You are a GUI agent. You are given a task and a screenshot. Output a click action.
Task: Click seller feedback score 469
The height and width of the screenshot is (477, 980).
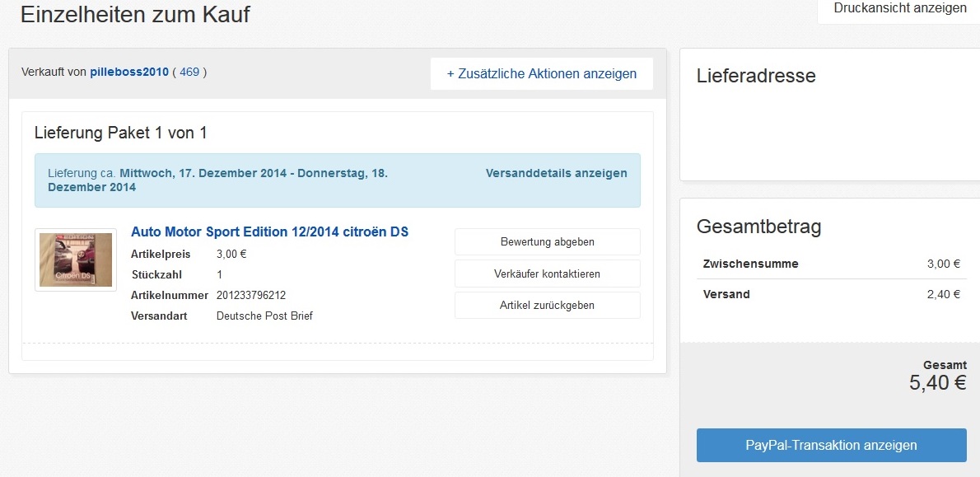coord(189,72)
